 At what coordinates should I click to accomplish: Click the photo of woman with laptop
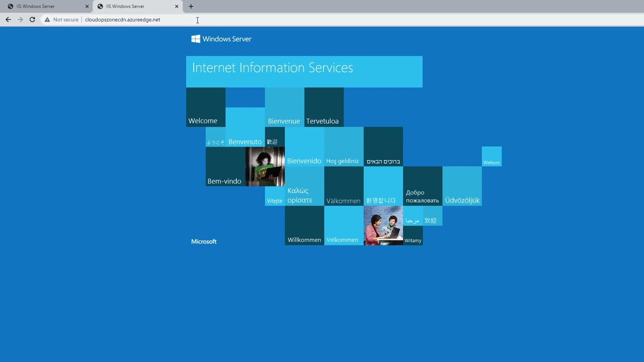[265, 166]
